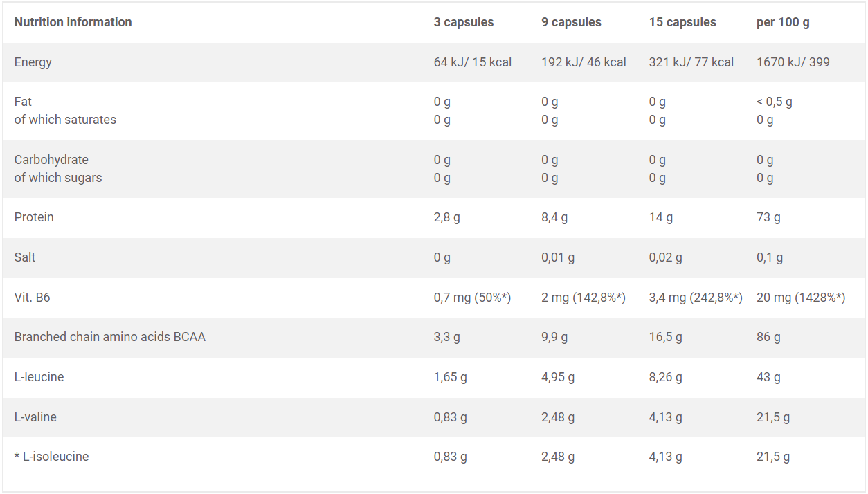
Task: Click the 'L-valine' row label
Action: [35, 417]
